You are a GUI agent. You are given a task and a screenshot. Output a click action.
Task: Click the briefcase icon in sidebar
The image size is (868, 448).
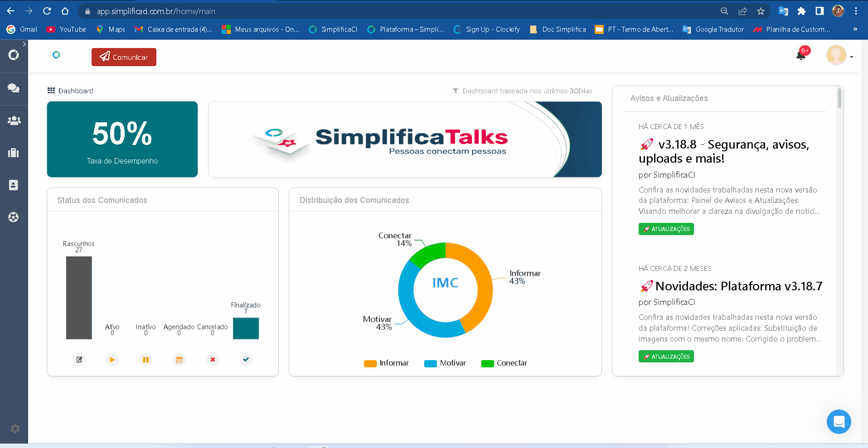[x=14, y=153]
